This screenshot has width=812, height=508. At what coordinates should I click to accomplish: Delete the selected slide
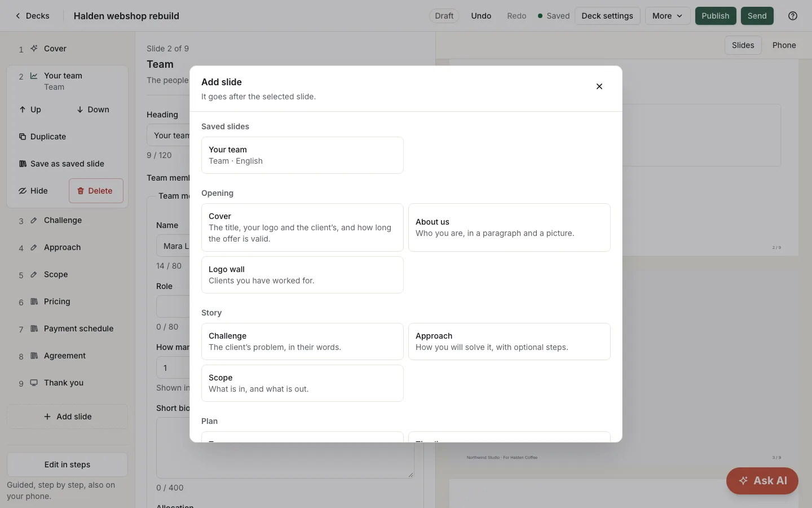coord(96,191)
